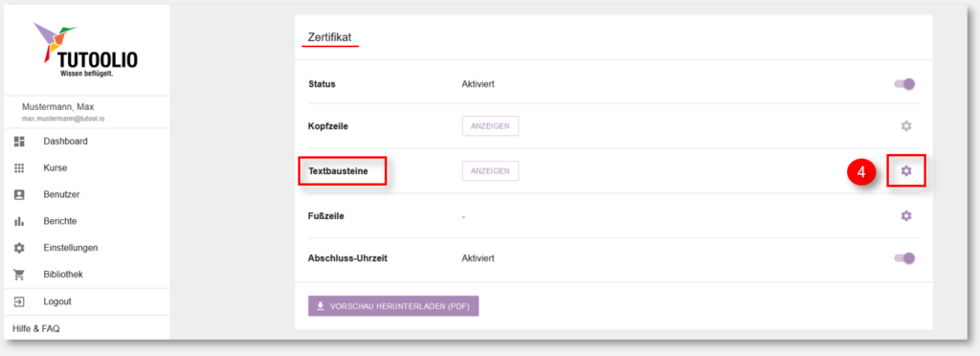Screen dimensions: 980x356
Task: Click the Zertifikat section heading
Action: tap(330, 37)
